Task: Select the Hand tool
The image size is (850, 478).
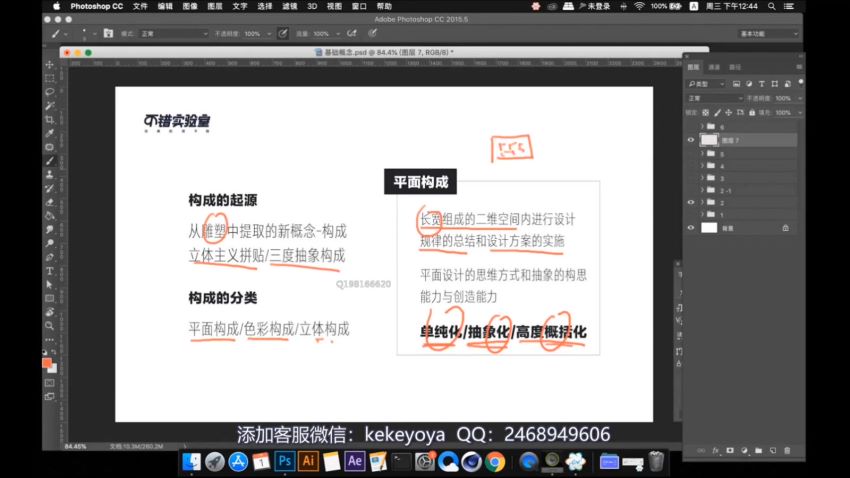Action: click(x=49, y=312)
